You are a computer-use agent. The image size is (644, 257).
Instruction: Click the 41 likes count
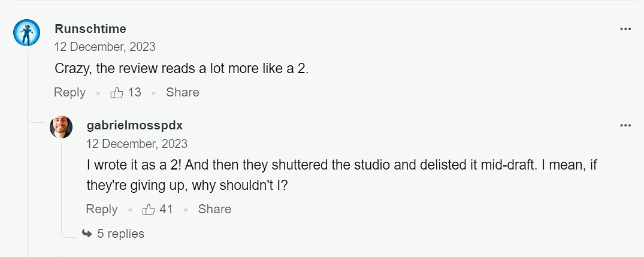point(166,209)
